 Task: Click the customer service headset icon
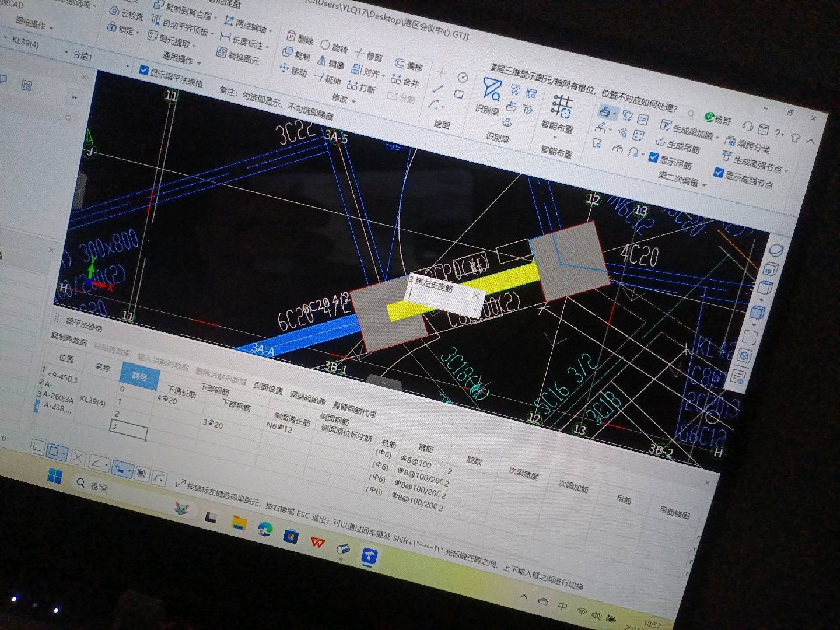(x=747, y=126)
